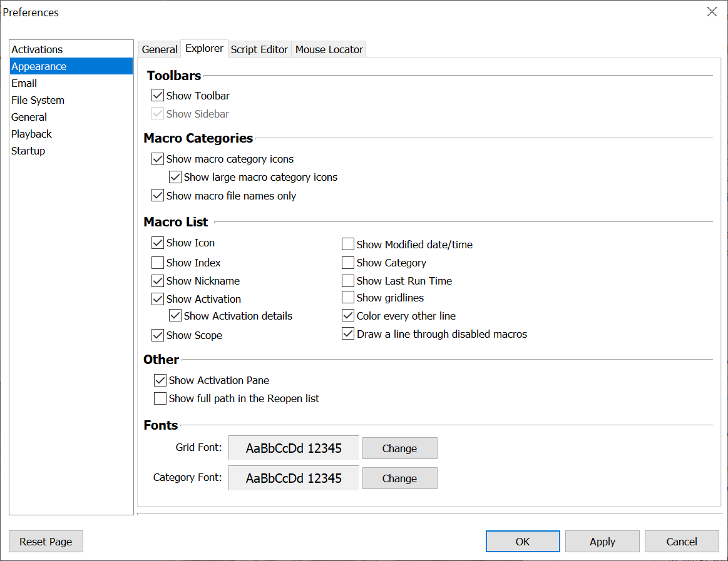The height and width of the screenshot is (561, 728).
Task: Open File System preferences category
Action: click(x=38, y=100)
